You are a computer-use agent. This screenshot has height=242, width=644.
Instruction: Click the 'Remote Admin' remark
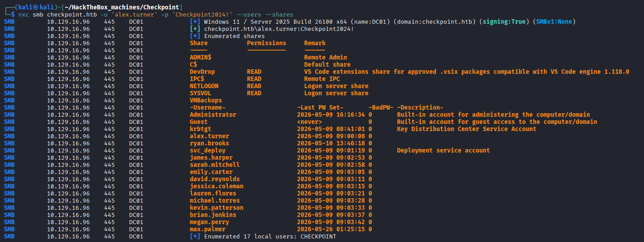tap(326, 57)
